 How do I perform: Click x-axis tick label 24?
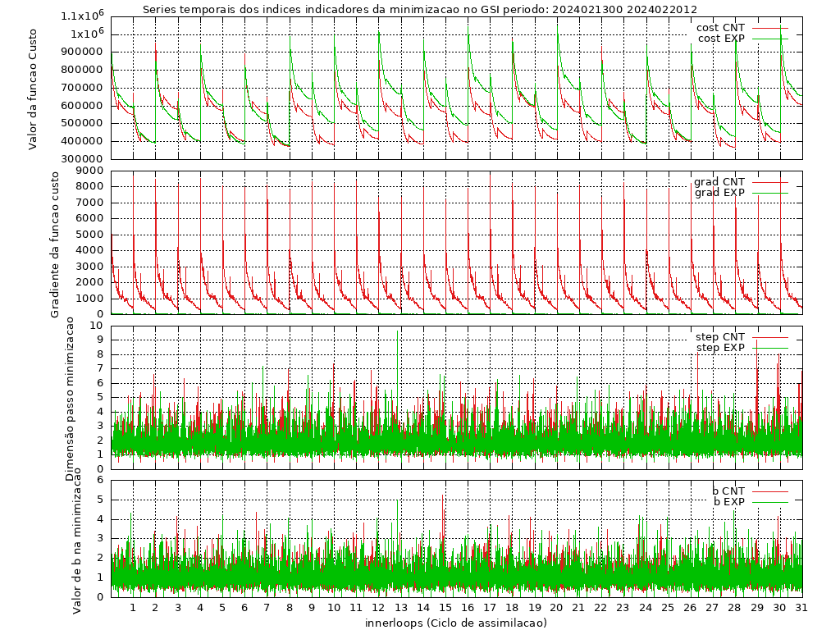(645, 608)
